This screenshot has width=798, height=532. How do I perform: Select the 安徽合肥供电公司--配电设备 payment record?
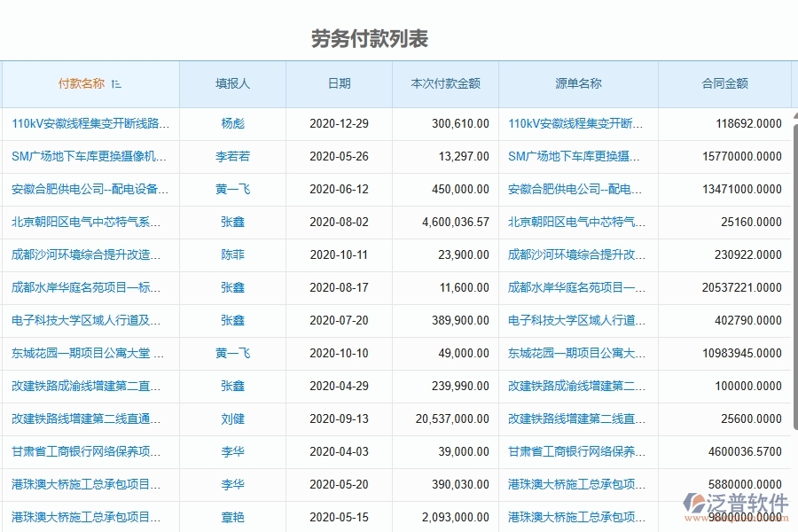[x=89, y=189]
